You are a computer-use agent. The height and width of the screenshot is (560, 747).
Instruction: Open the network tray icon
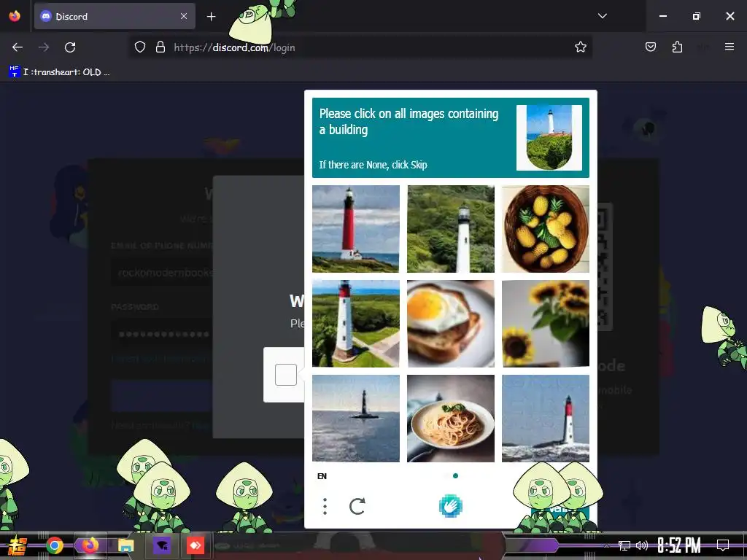click(x=624, y=545)
